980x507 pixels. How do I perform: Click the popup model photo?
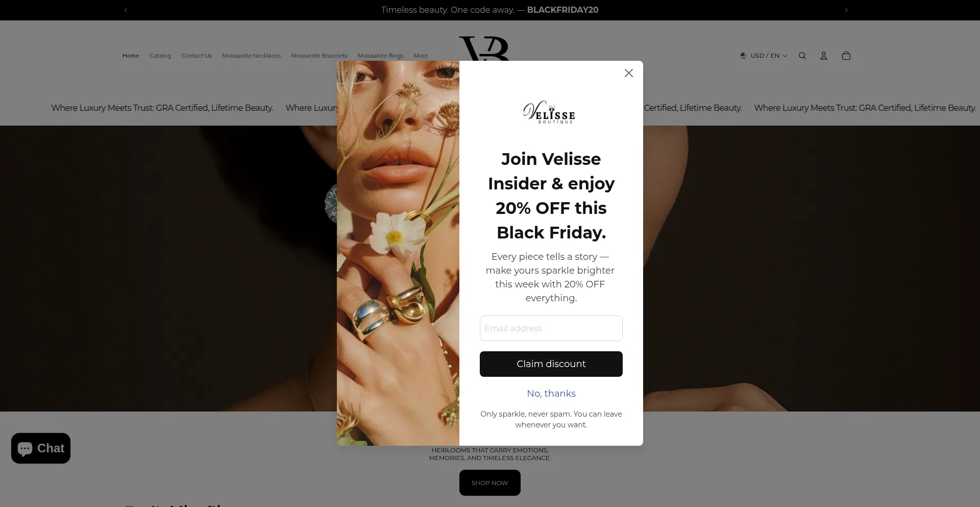click(398, 253)
